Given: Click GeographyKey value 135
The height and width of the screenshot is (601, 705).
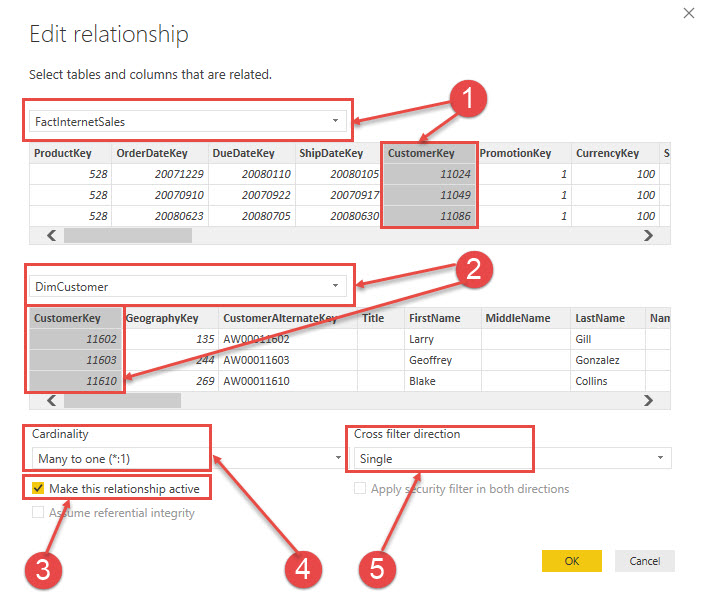Looking at the screenshot, I should click(x=205, y=339).
